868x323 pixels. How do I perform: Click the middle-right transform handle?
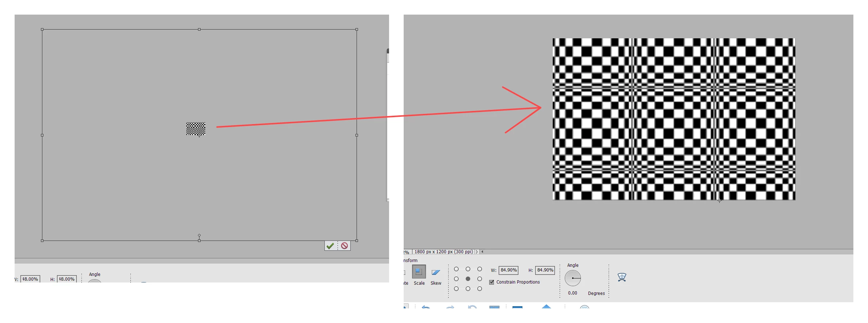pyautogui.click(x=357, y=135)
